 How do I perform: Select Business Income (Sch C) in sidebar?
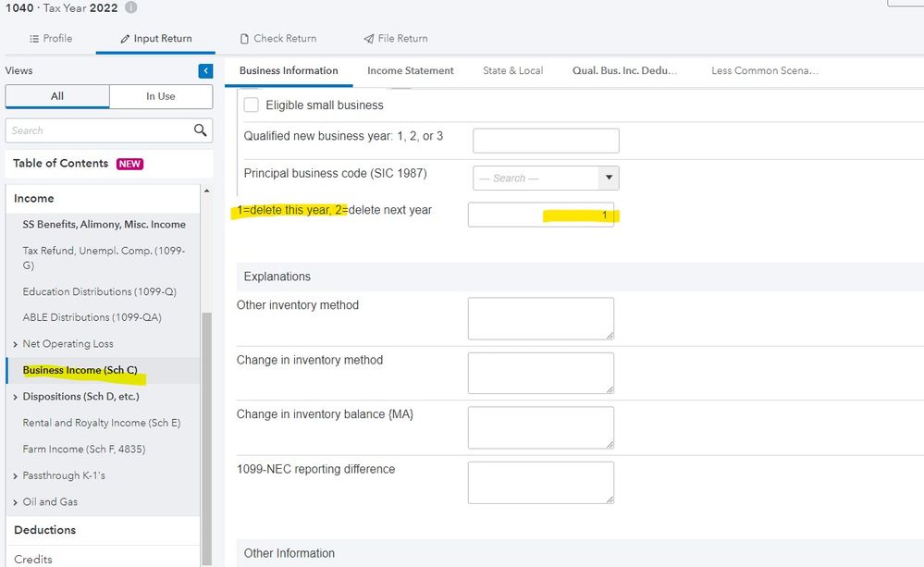pos(80,370)
